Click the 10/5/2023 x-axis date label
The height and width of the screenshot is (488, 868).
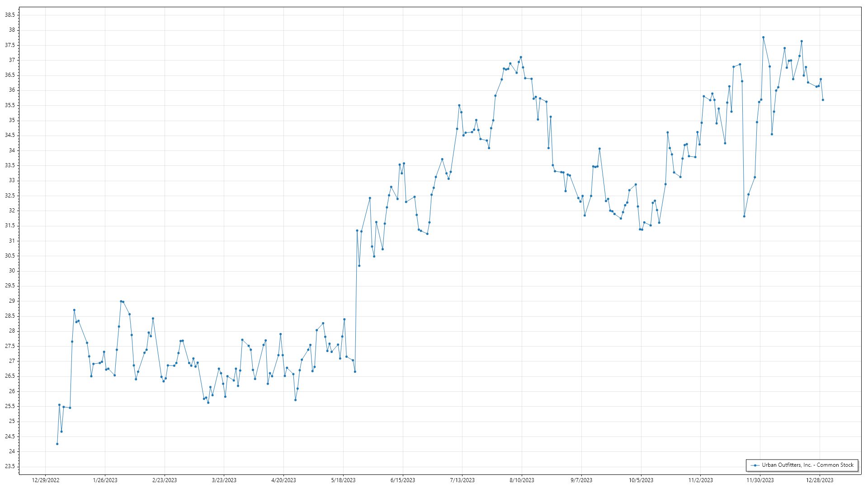point(641,480)
